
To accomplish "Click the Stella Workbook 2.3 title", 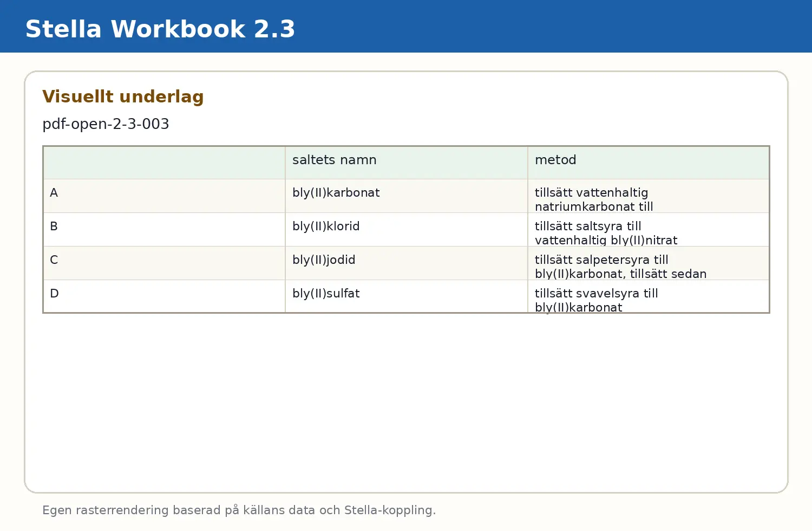I will pyautogui.click(x=160, y=29).
